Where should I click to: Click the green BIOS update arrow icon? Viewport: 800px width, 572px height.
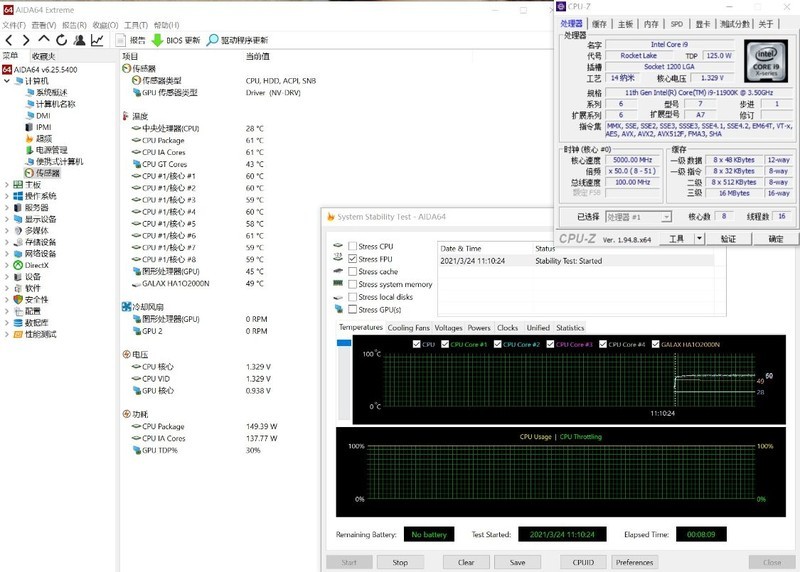pyautogui.click(x=158, y=40)
